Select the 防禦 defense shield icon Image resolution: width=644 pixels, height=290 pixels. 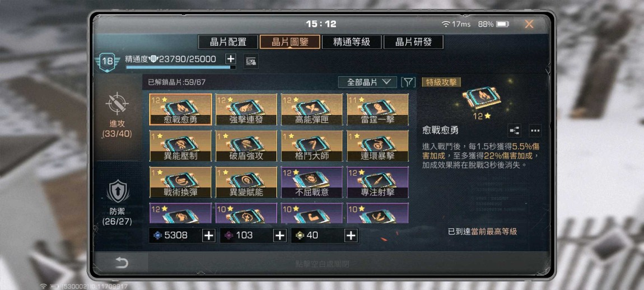point(118,191)
